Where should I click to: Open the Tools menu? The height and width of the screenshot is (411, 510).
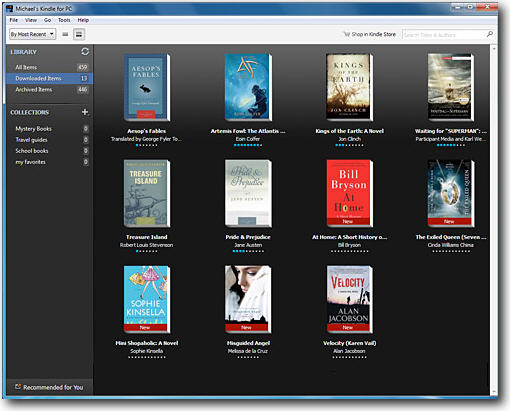tap(64, 20)
